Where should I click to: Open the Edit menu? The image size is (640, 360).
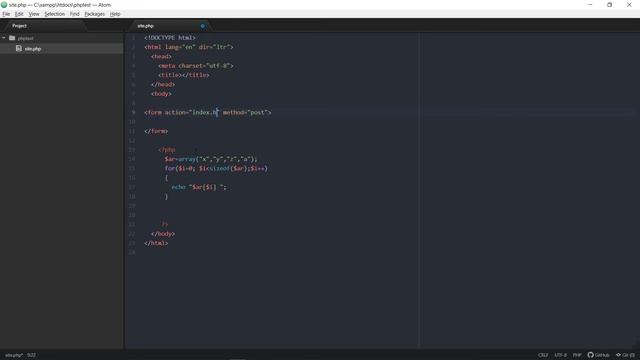point(19,14)
